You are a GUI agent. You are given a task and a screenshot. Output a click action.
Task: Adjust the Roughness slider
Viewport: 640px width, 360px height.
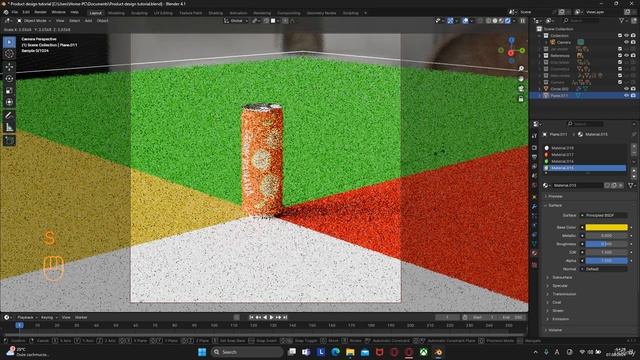[x=607, y=244]
